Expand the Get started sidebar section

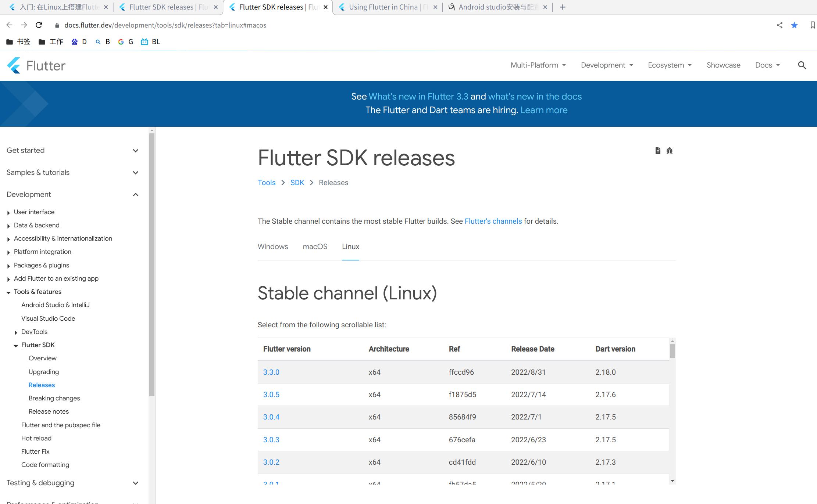135,151
